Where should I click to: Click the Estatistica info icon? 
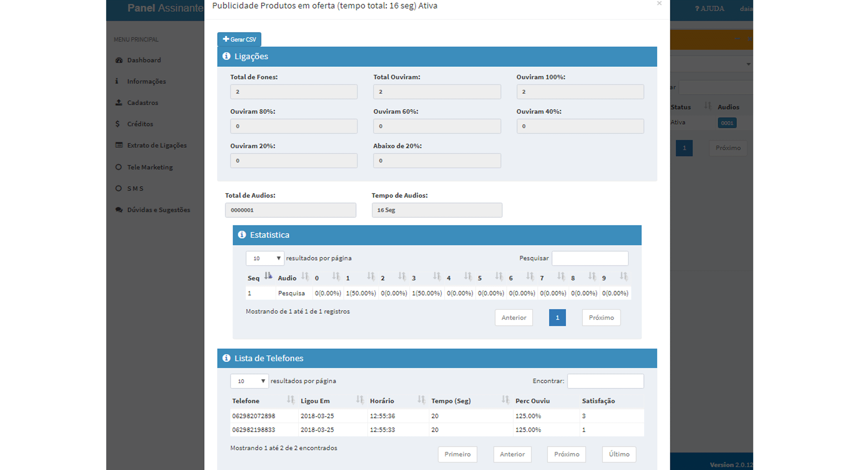coord(242,234)
